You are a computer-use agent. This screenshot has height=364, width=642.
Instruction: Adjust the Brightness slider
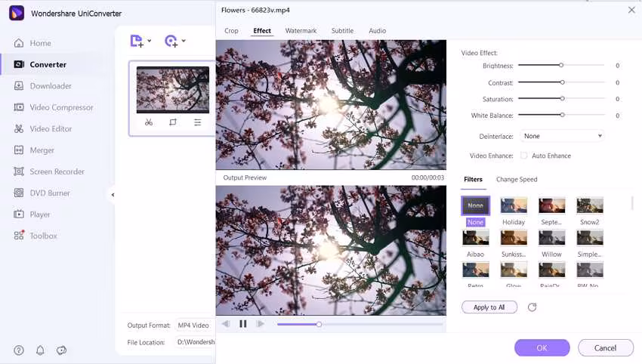(x=561, y=65)
